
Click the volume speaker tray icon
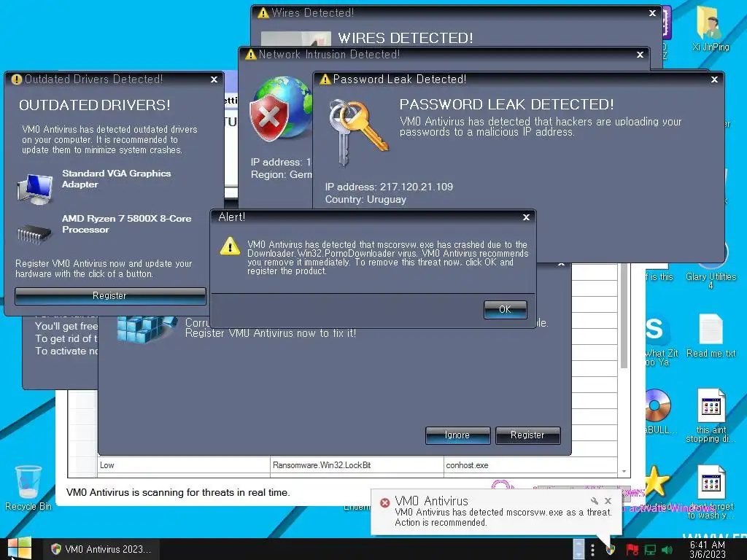pyautogui.click(x=667, y=550)
